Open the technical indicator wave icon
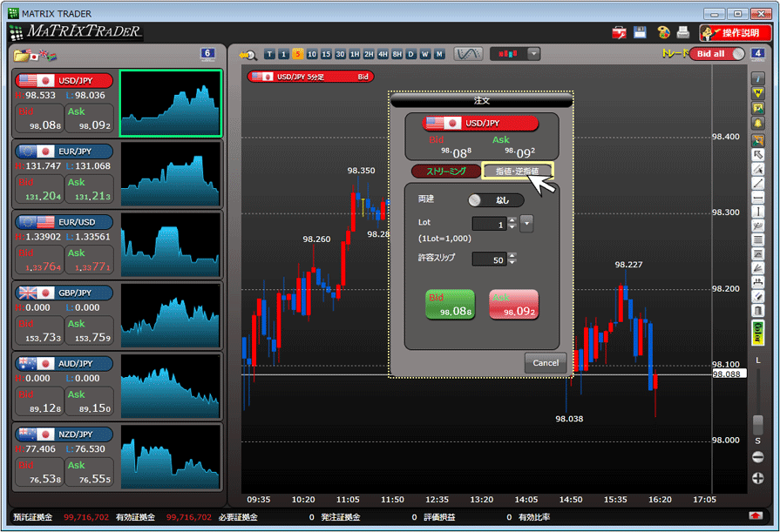The width and height of the screenshot is (780, 532). pos(468,54)
